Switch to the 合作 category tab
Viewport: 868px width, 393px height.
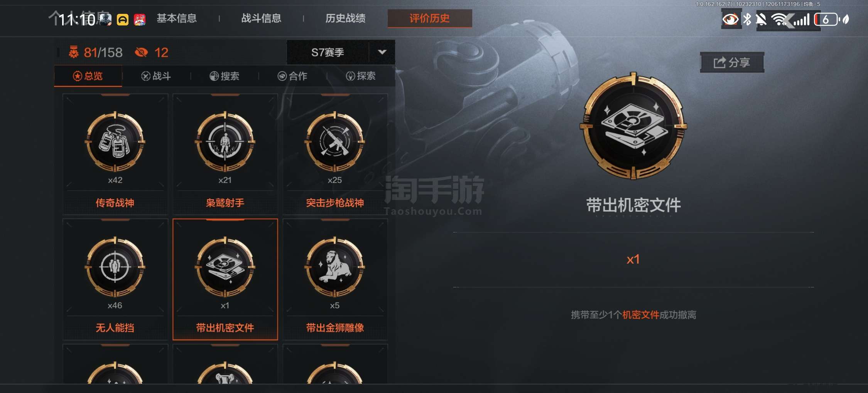coord(292,76)
